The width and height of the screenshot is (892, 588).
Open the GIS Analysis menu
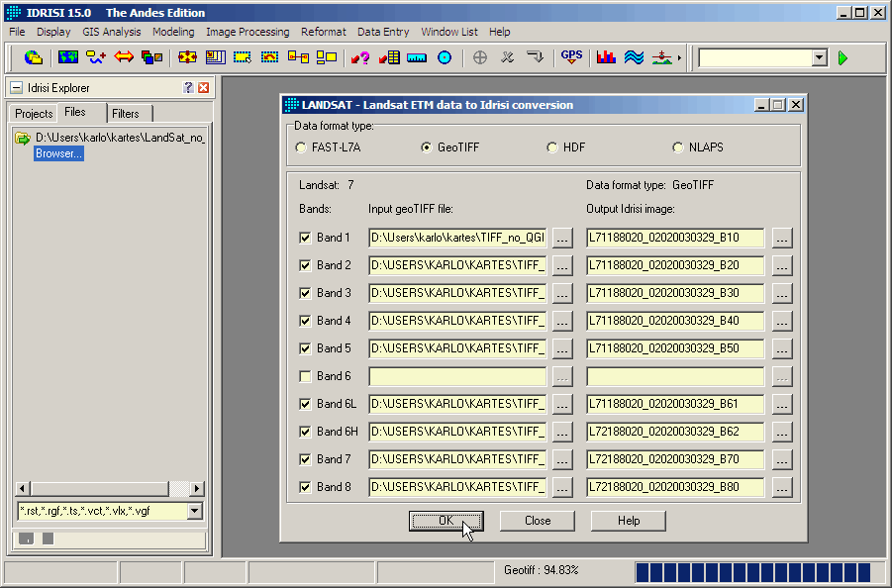(x=112, y=32)
